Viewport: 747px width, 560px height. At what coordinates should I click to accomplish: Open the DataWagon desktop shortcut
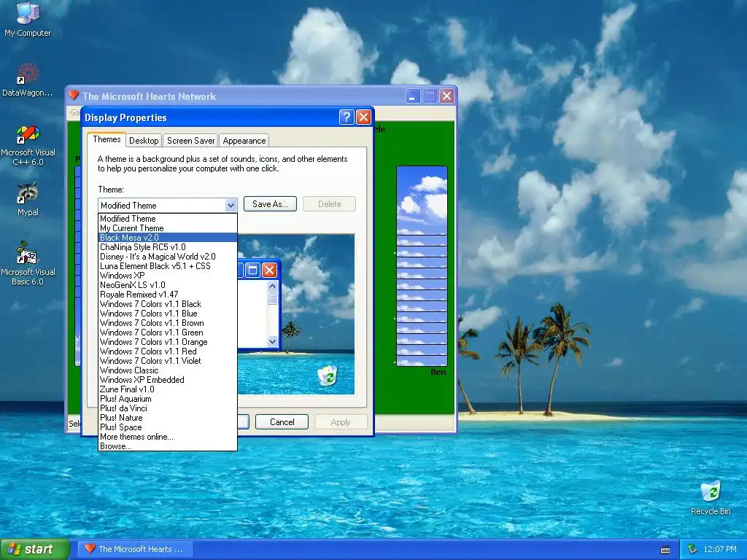(x=28, y=80)
